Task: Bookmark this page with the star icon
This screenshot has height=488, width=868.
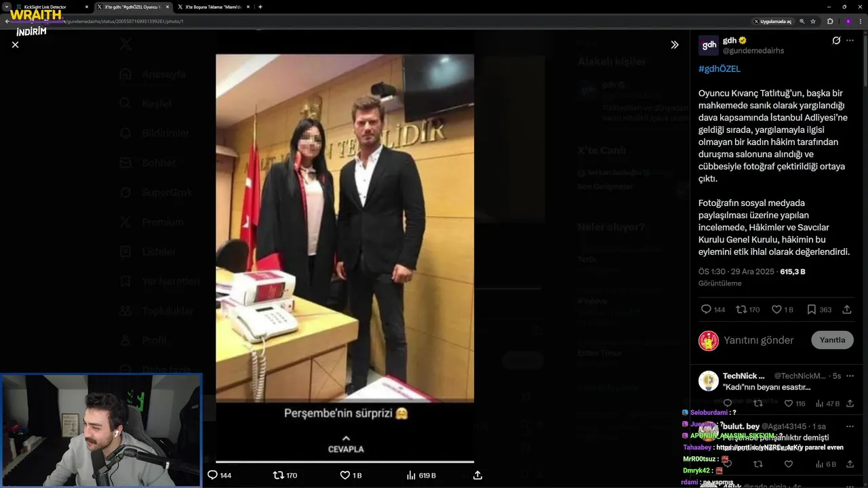Action: (x=813, y=21)
